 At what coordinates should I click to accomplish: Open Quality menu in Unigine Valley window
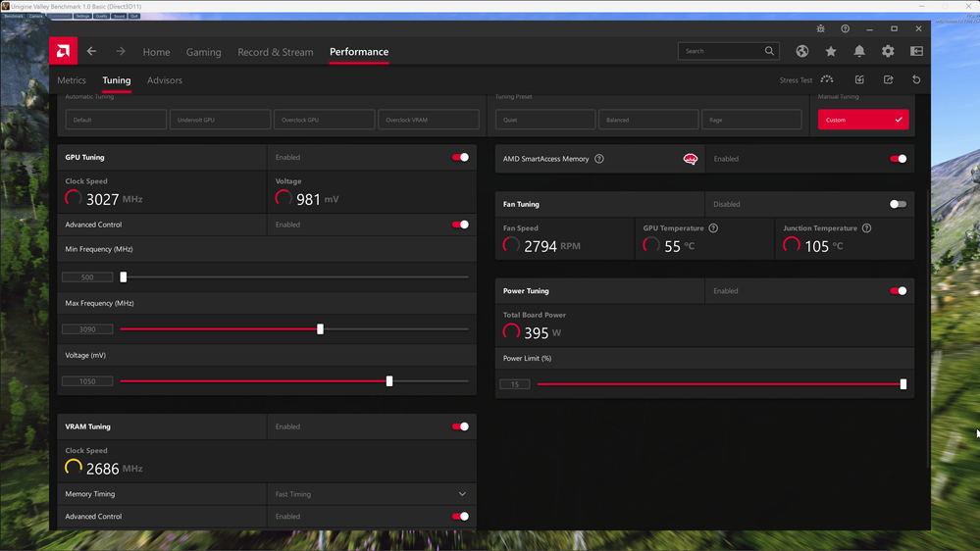point(101,16)
